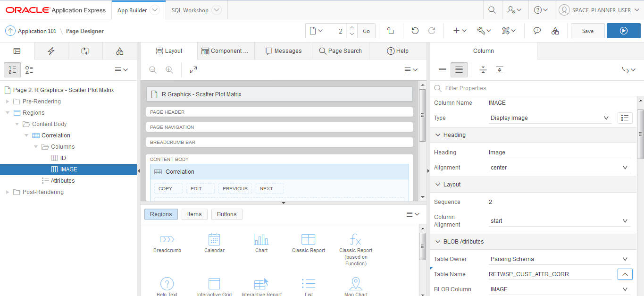Click the Undo arrow icon

pyautogui.click(x=415, y=31)
